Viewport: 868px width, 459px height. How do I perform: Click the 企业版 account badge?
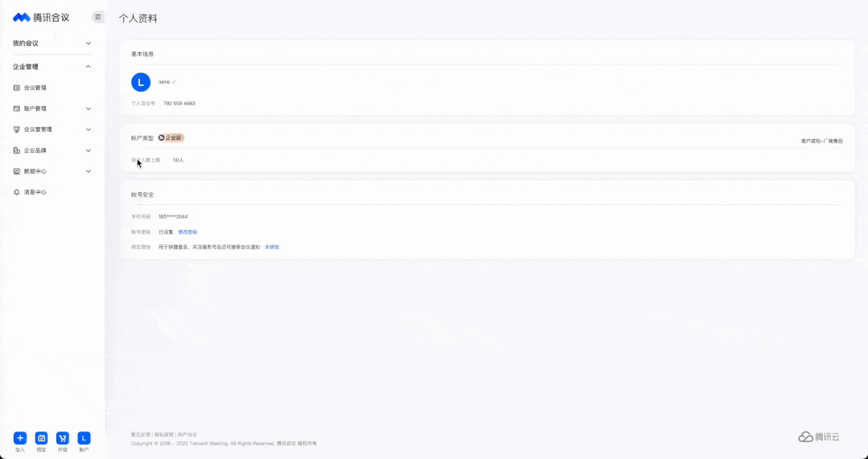click(x=171, y=137)
